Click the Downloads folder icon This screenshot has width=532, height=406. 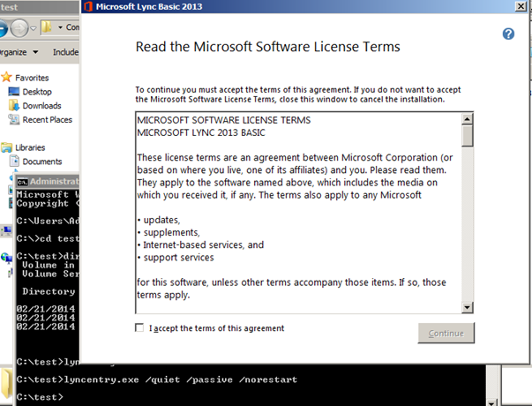point(14,105)
